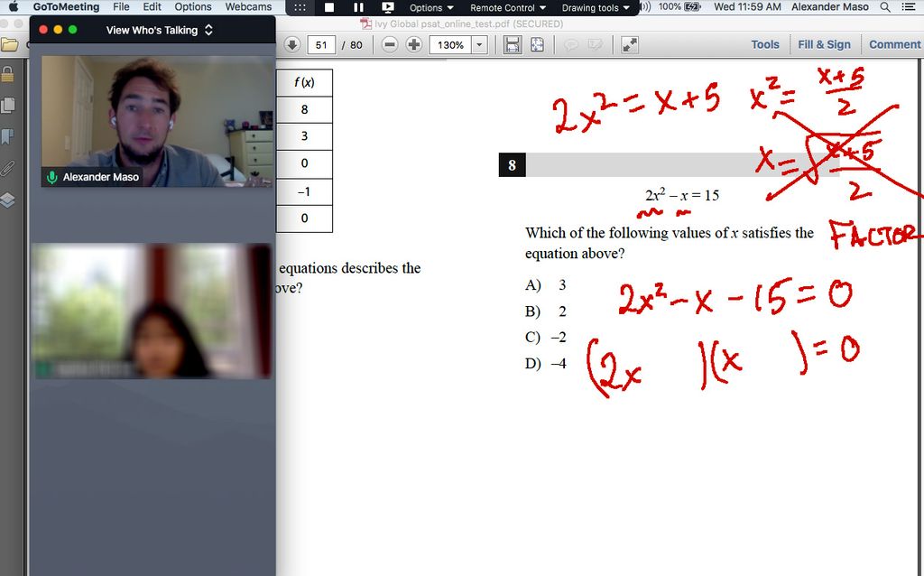Toggle Alexander Maso's microphone icon
The image size is (924, 576).
[52, 177]
